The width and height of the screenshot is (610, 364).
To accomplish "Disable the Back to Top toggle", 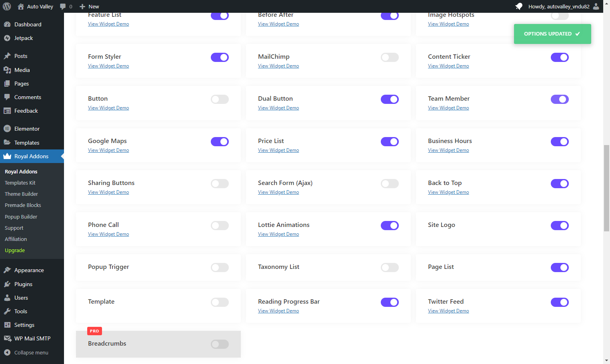I will pos(560,183).
